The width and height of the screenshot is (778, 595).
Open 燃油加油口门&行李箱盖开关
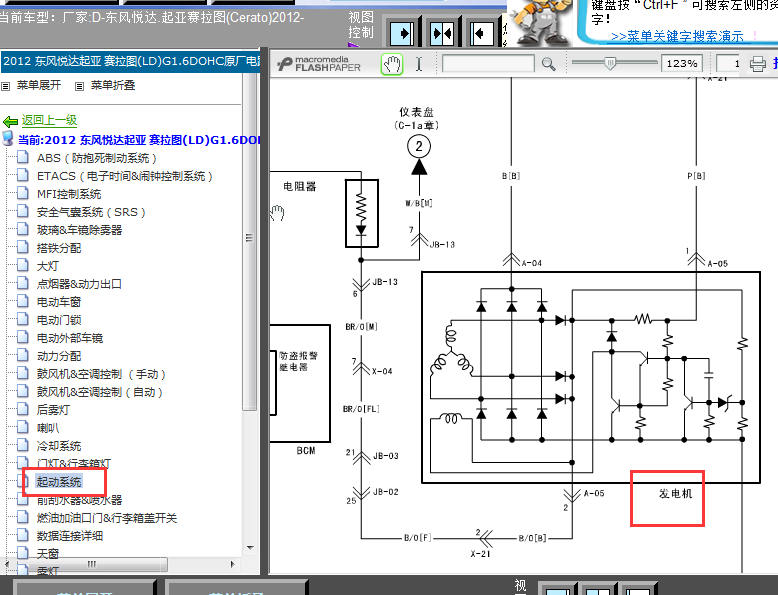(107, 518)
